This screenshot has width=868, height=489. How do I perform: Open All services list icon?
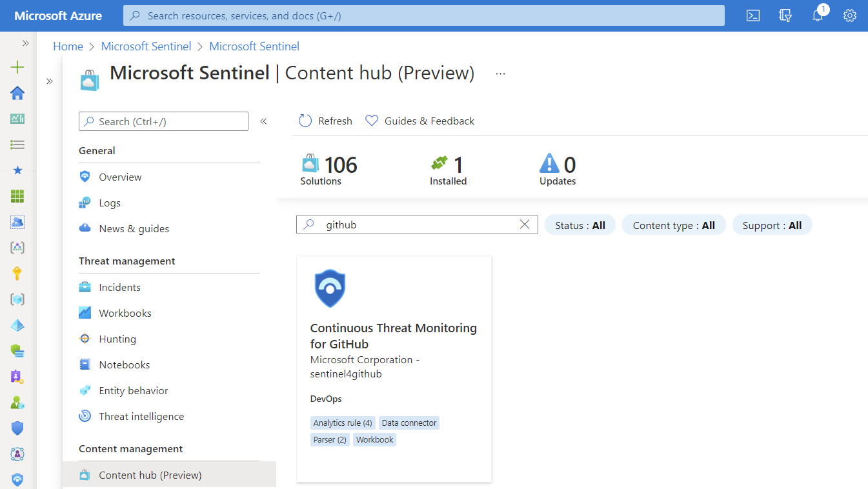click(x=17, y=145)
